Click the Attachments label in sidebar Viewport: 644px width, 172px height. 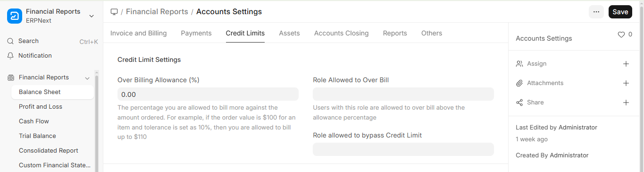coord(545,83)
